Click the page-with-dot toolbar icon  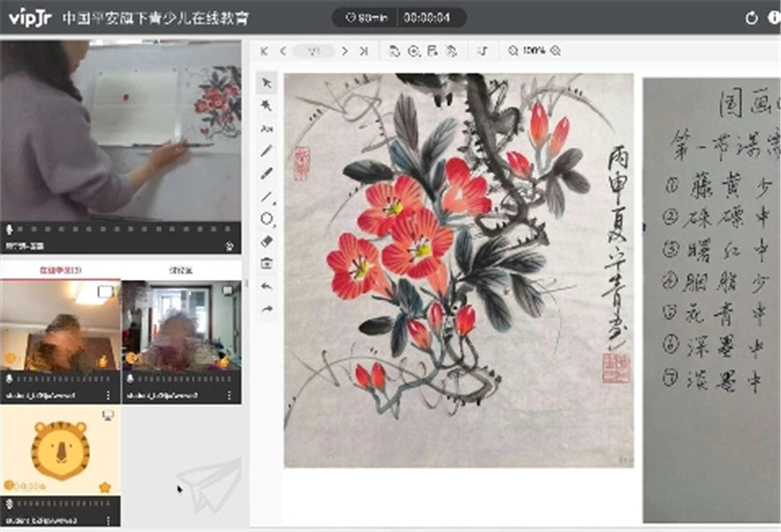432,50
